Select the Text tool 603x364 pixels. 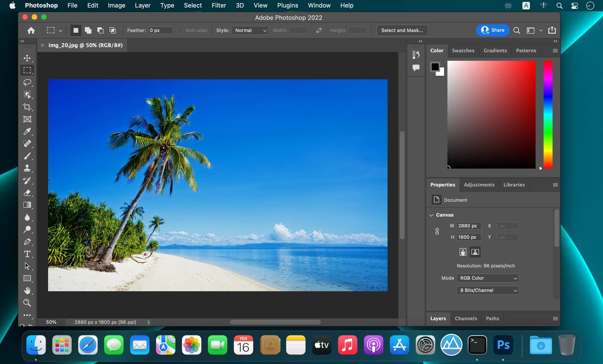[x=27, y=254]
